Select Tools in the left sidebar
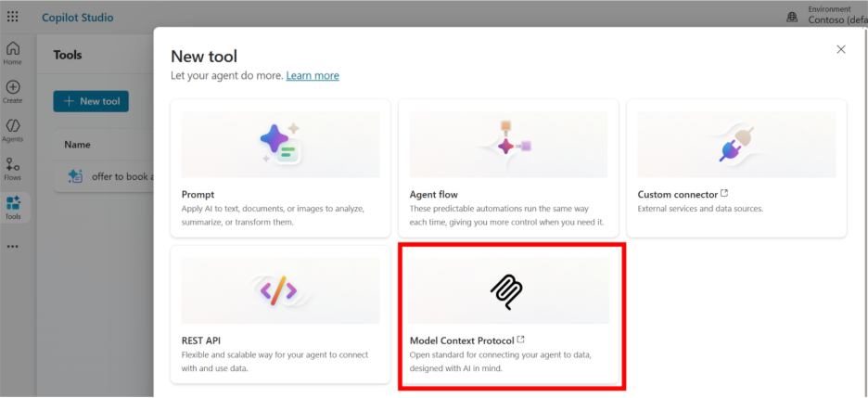This screenshot has width=868, height=398. (x=13, y=207)
